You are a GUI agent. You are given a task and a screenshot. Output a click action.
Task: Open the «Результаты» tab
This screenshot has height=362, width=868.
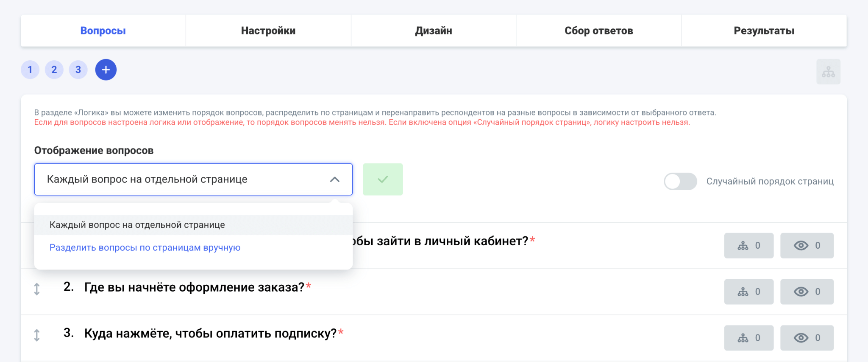[x=764, y=31]
